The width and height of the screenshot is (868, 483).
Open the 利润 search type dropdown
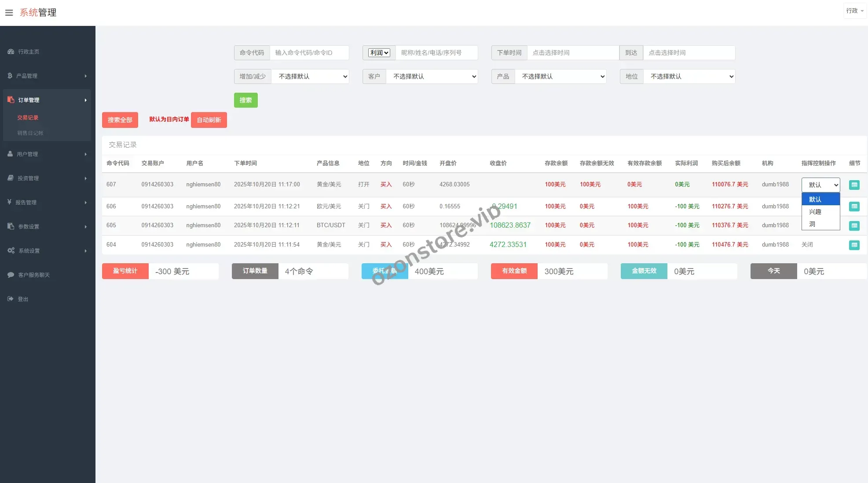coord(379,53)
